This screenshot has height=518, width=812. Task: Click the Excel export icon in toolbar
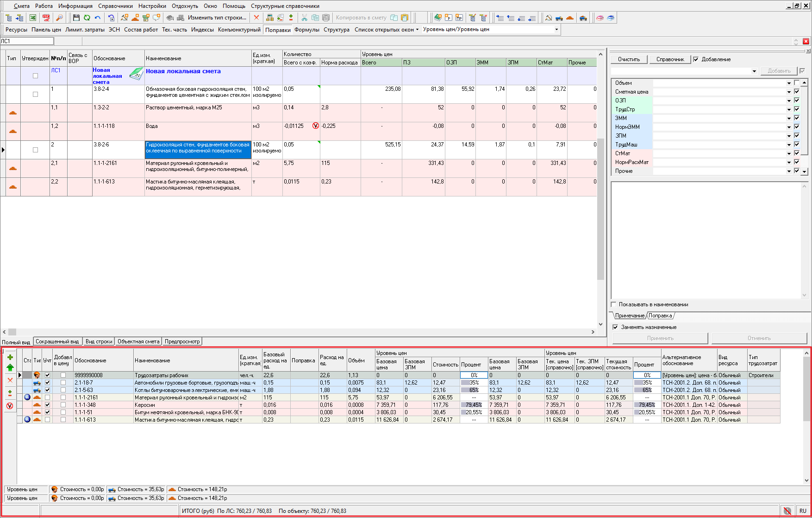pos(33,18)
